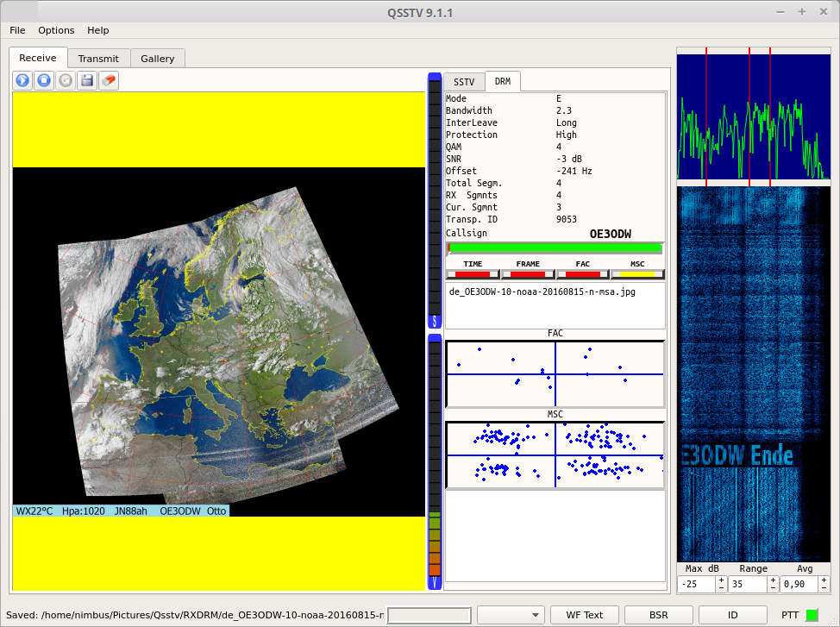Viewport: 840px width, 627px height.
Task: Open the empty dropdown next to WF Text
Action: pyautogui.click(x=511, y=615)
